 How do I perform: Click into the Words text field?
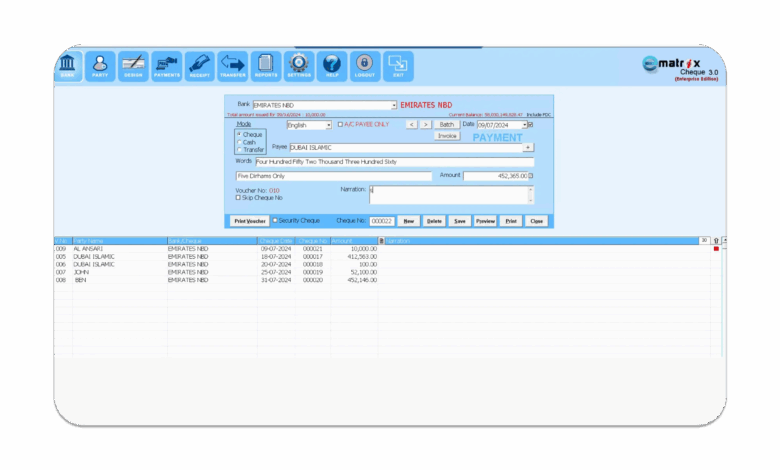pyautogui.click(x=394, y=162)
